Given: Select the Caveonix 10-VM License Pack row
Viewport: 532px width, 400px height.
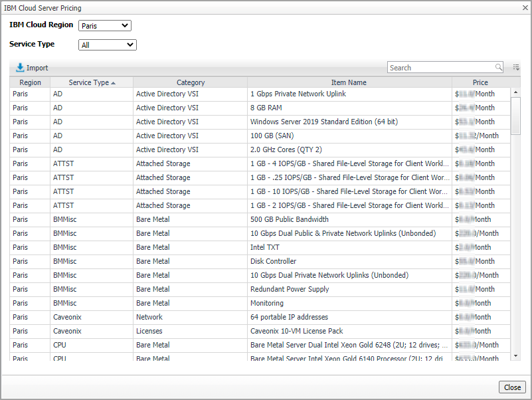Looking at the screenshot, I should point(296,331).
